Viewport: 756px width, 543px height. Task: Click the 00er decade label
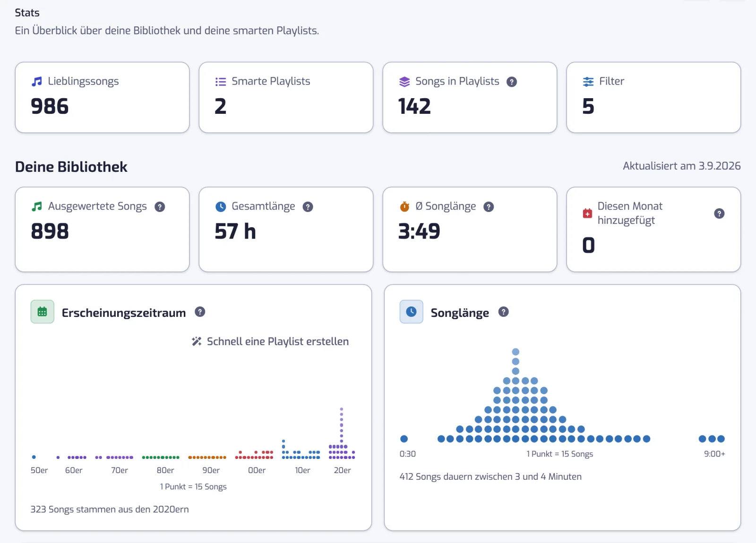(257, 470)
